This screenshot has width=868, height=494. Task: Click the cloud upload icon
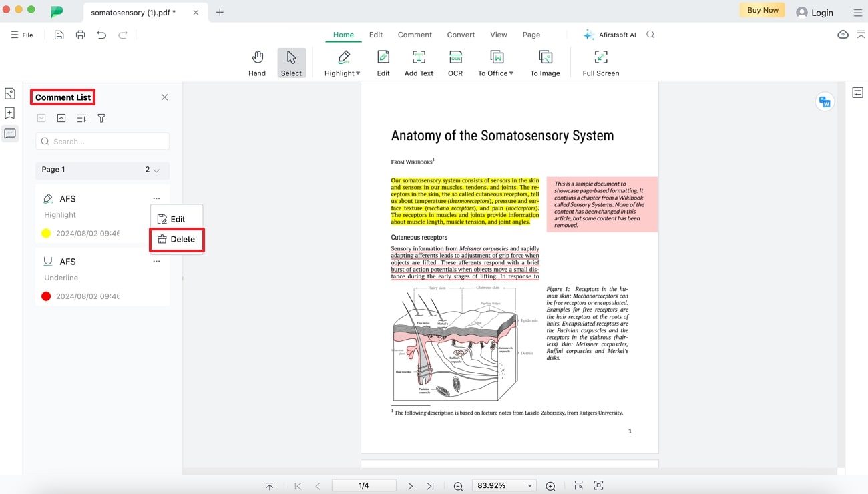[x=843, y=35]
